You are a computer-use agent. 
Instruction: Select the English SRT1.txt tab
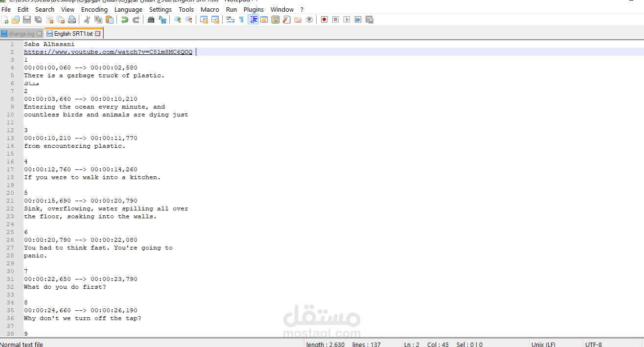tap(73, 34)
